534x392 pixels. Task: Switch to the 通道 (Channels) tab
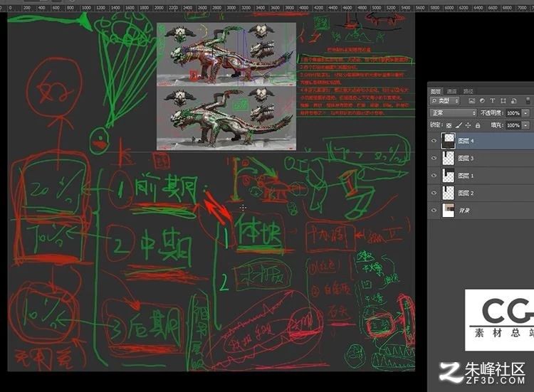[451, 91]
